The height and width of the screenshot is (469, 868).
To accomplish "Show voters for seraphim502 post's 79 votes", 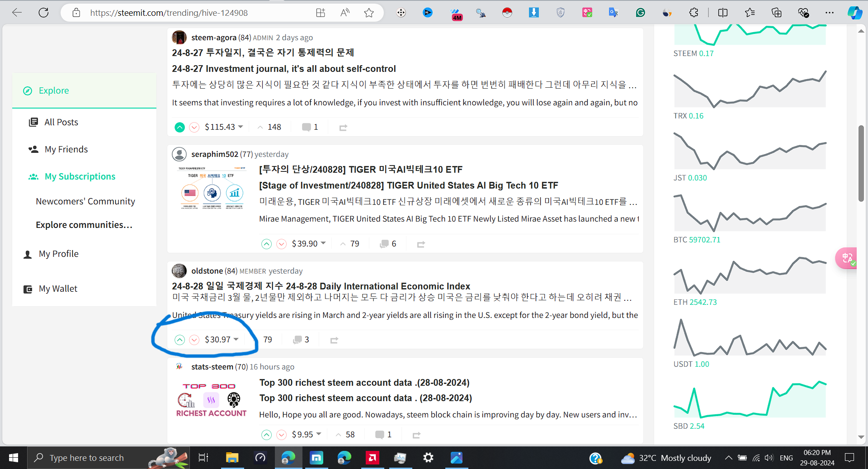I will click(350, 244).
